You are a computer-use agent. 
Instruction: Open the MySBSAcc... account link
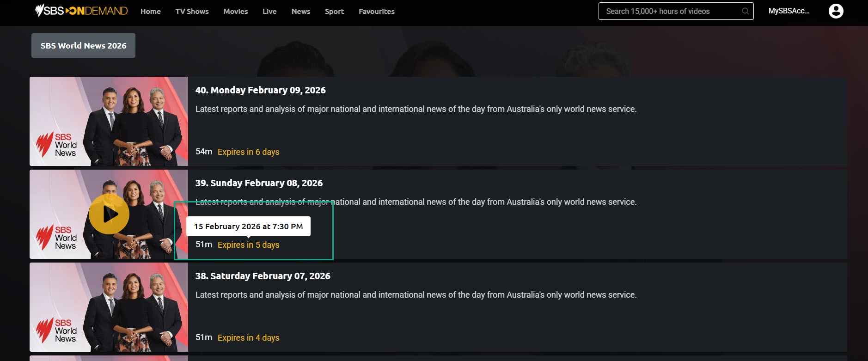[x=789, y=11]
